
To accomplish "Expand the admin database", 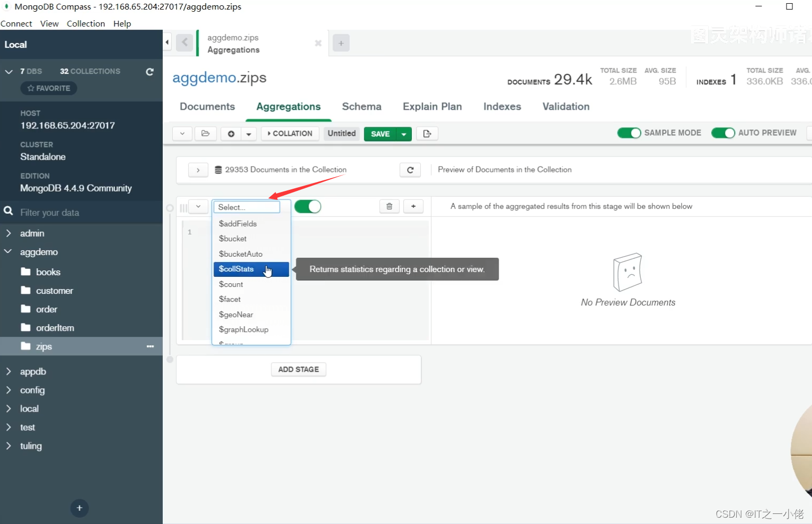I will coord(8,233).
